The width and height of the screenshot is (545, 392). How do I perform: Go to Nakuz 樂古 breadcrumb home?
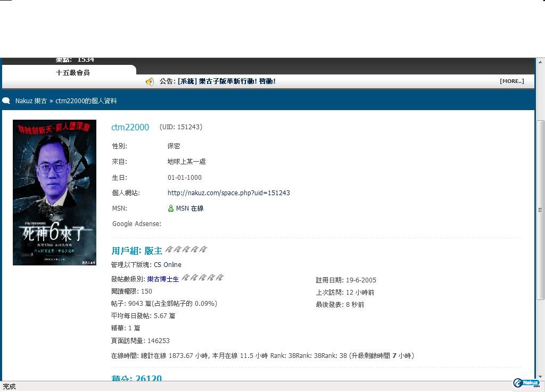tap(31, 101)
